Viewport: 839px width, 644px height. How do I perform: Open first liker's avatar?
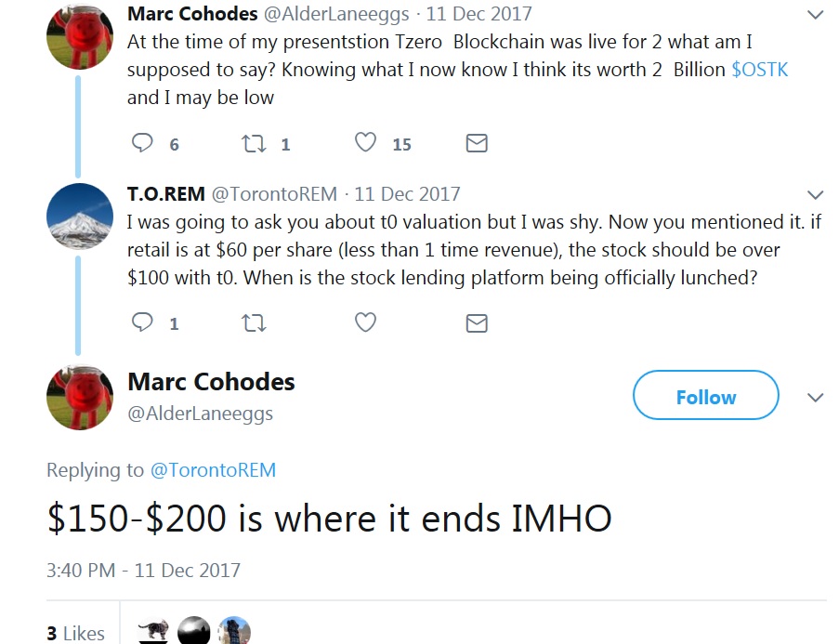click(153, 631)
